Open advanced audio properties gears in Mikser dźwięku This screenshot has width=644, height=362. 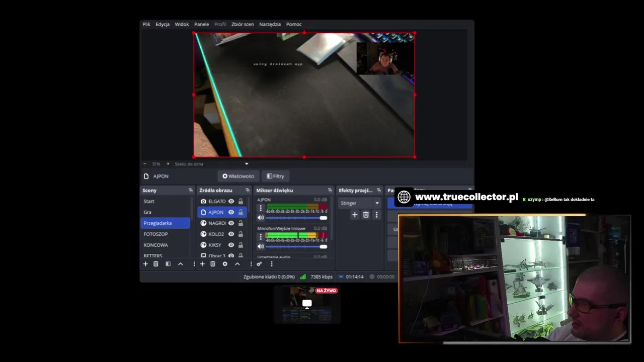259,264
